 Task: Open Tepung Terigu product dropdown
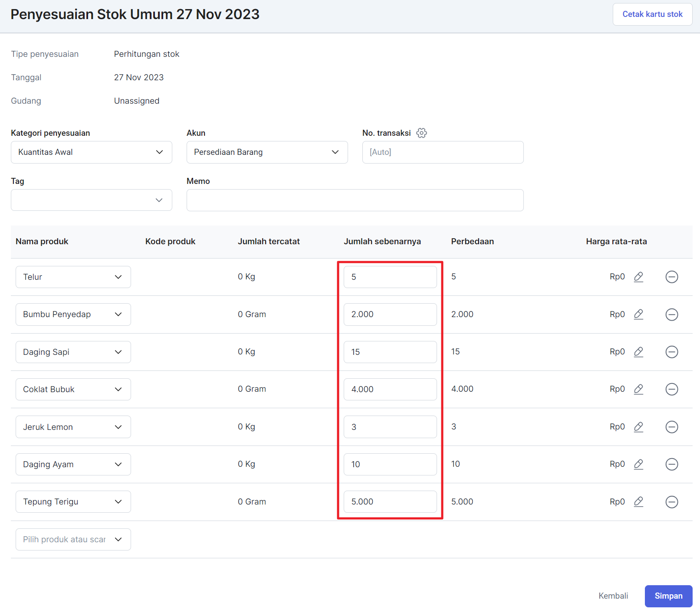pos(73,502)
